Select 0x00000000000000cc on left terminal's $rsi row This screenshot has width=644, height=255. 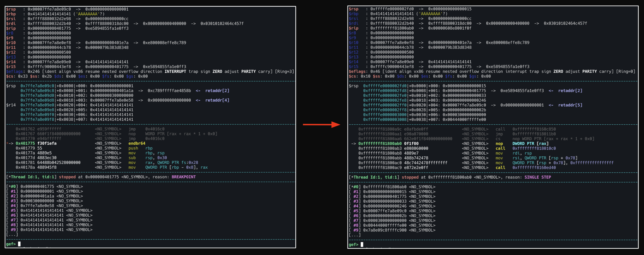(107, 19)
